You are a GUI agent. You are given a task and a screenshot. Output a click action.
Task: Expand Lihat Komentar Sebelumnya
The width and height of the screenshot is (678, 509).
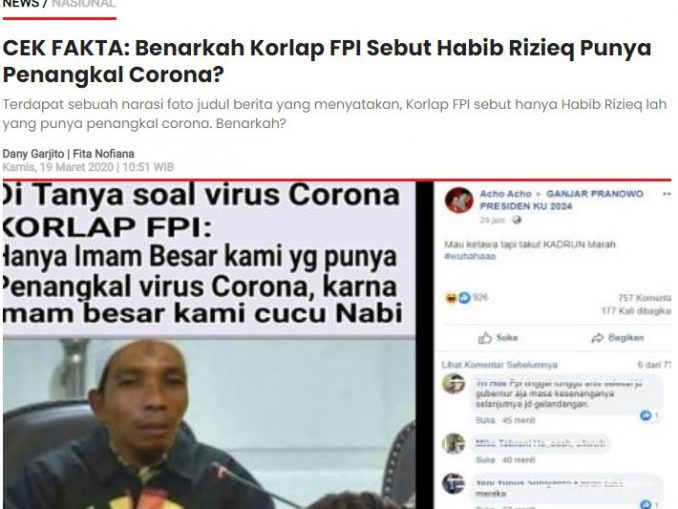tap(499, 365)
